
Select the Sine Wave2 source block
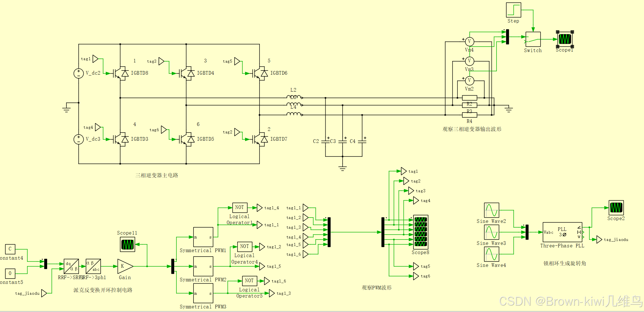(492, 210)
